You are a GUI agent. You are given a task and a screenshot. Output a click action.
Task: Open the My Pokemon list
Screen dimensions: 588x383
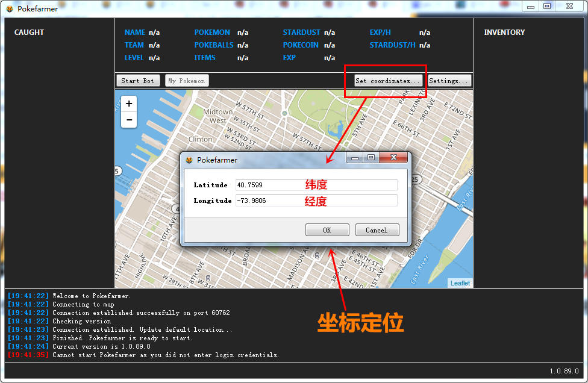click(187, 81)
